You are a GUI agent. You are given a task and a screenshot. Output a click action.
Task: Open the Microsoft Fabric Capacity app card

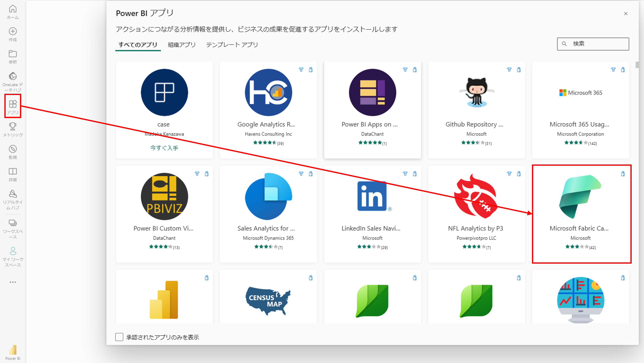[x=581, y=214]
